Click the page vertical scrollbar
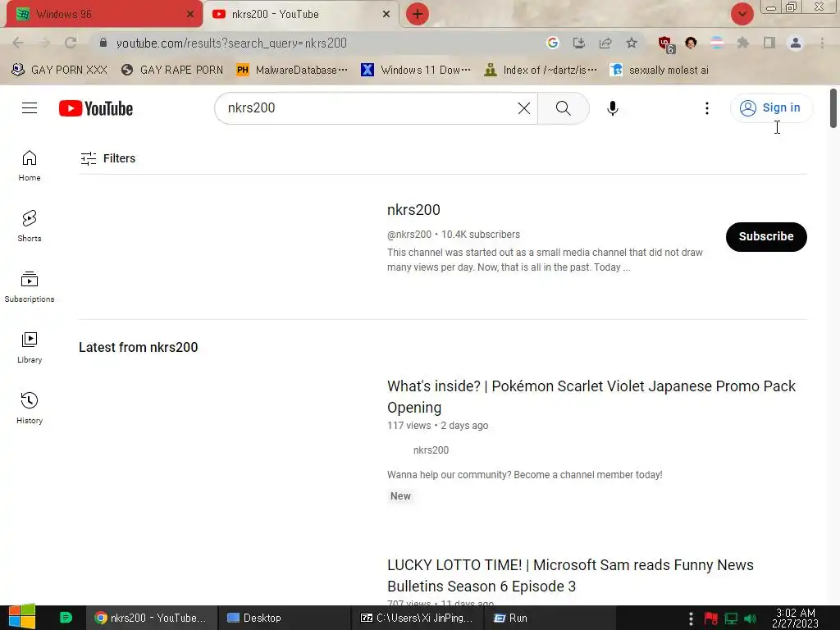The height and width of the screenshot is (630, 840). click(x=833, y=108)
